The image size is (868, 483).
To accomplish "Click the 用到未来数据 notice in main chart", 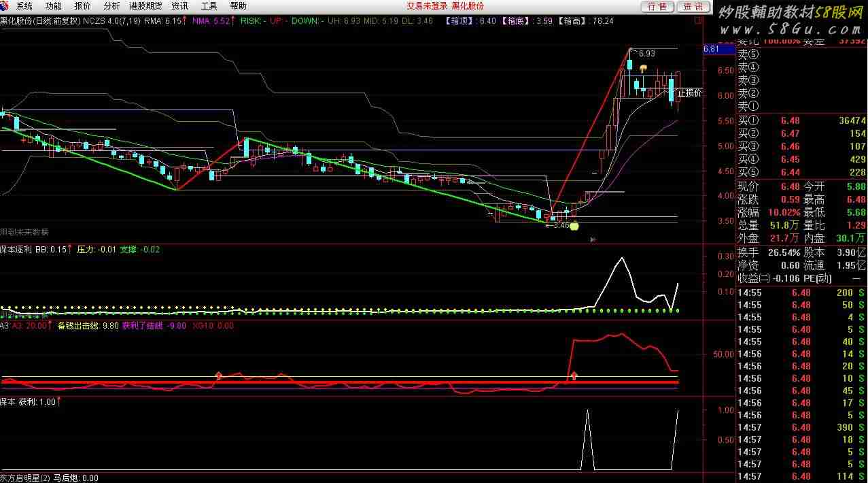I will (x=24, y=232).
